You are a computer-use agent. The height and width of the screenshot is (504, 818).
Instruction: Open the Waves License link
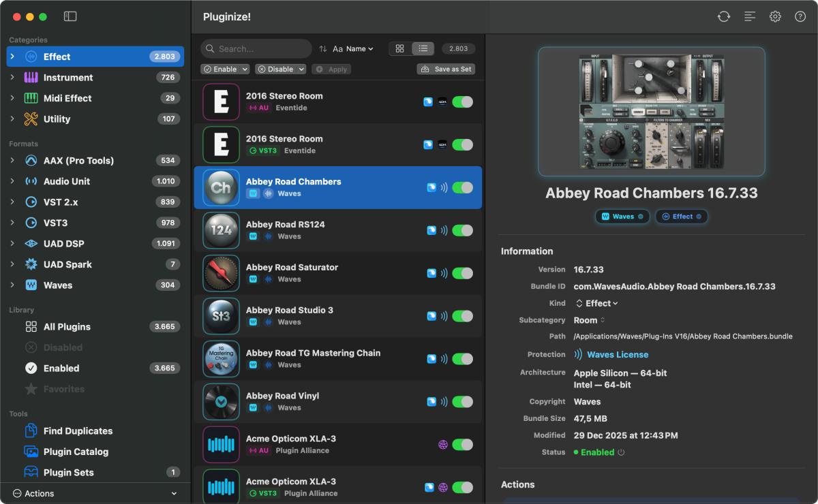[618, 354]
